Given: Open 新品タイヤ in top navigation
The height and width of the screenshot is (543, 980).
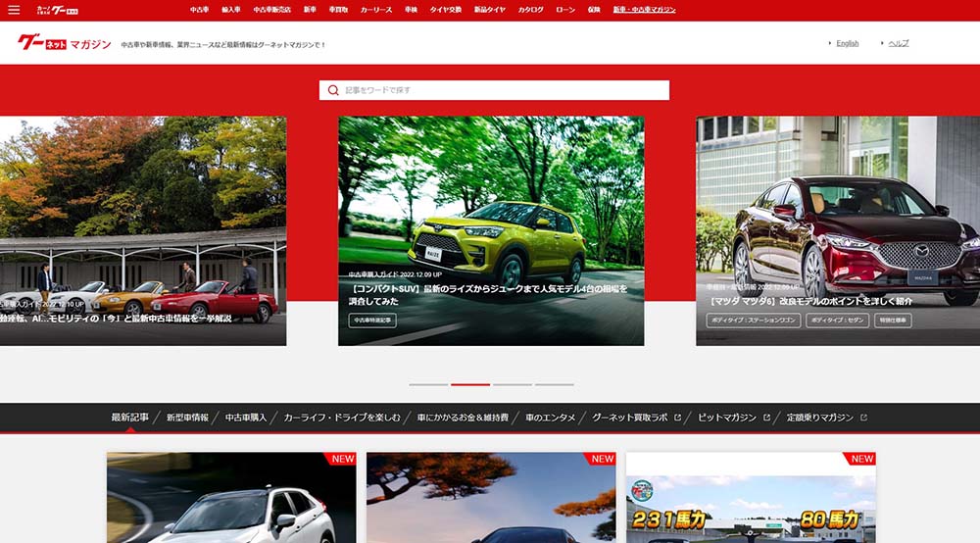Looking at the screenshot, I should coord(489,10).
